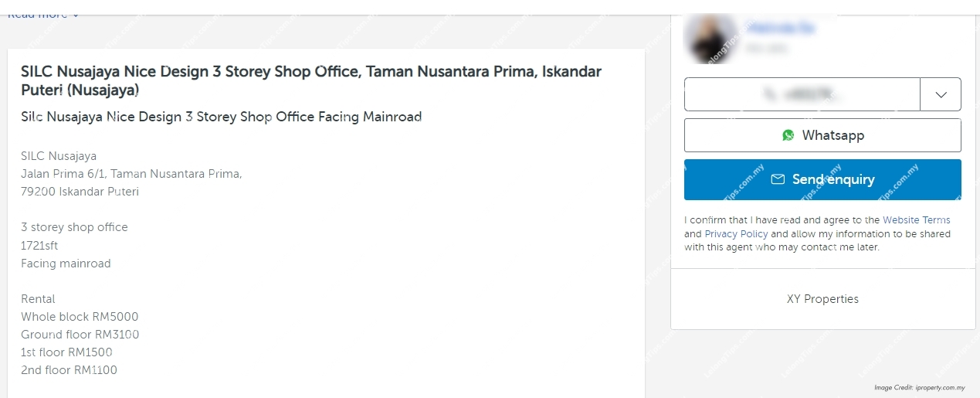Open the Website Terms link
Screen dimensions: 980x398
tap(916, 220)
